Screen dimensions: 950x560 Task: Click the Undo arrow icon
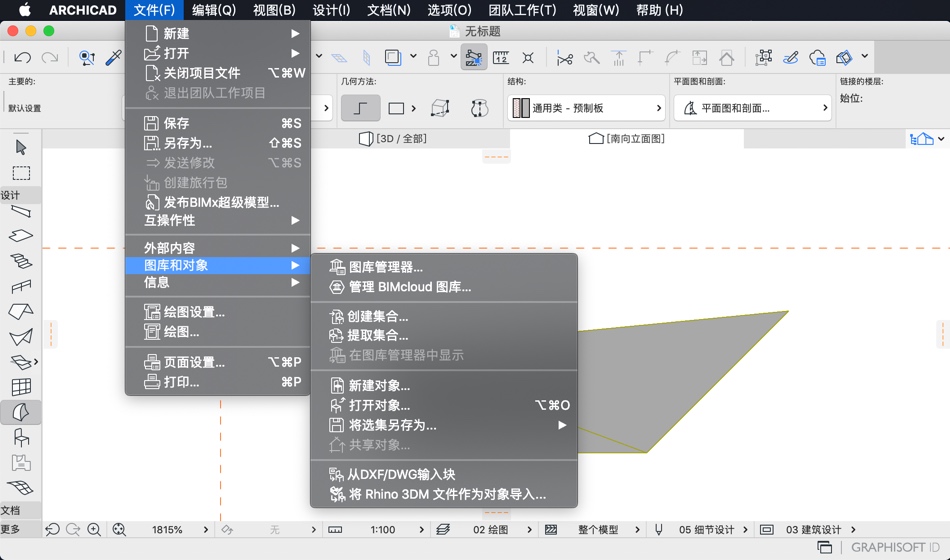(x=22, y=58)
